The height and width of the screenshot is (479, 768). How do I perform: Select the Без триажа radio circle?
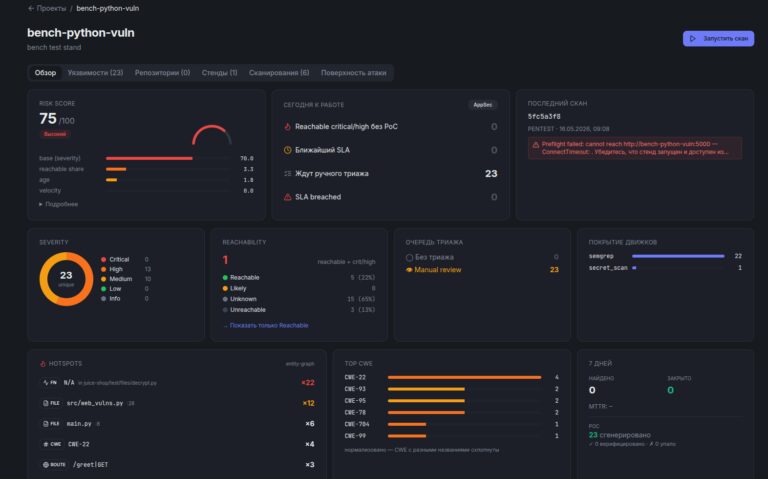click(409, 257)
